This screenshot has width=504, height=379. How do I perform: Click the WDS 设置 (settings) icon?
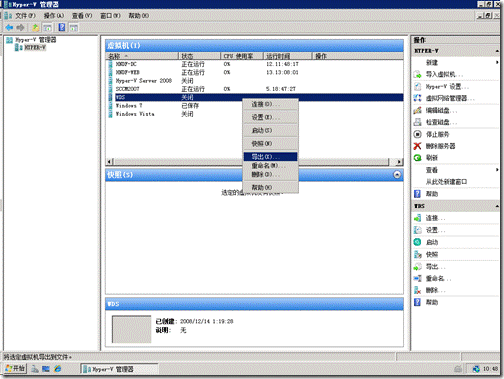[x=417, y=230]
